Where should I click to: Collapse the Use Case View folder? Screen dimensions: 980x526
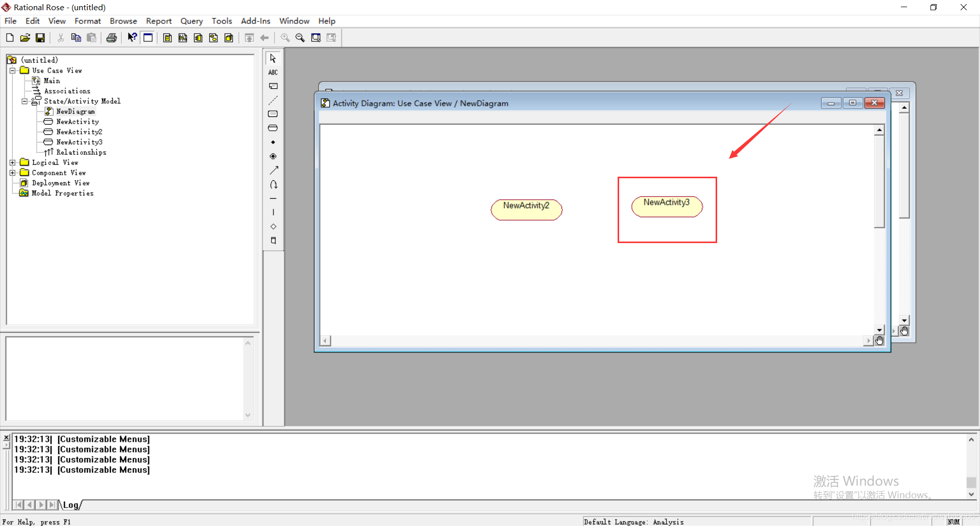click(x=12, y=70)
